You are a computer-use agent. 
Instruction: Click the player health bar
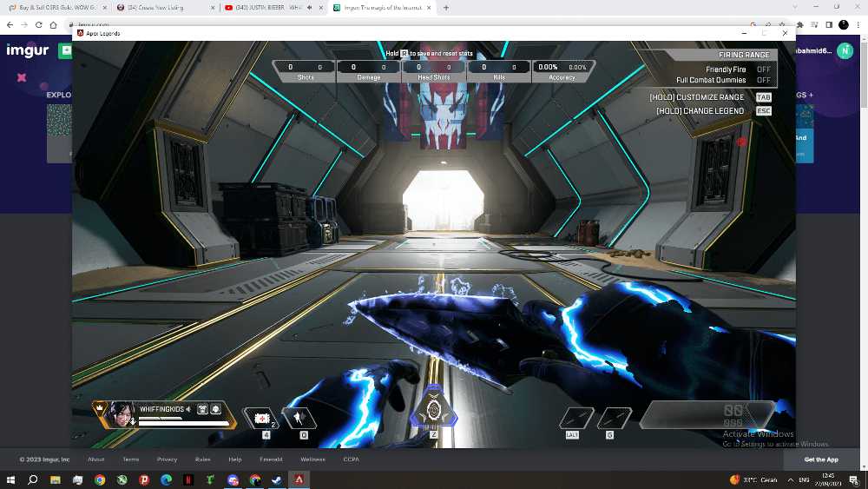(184, 423)
